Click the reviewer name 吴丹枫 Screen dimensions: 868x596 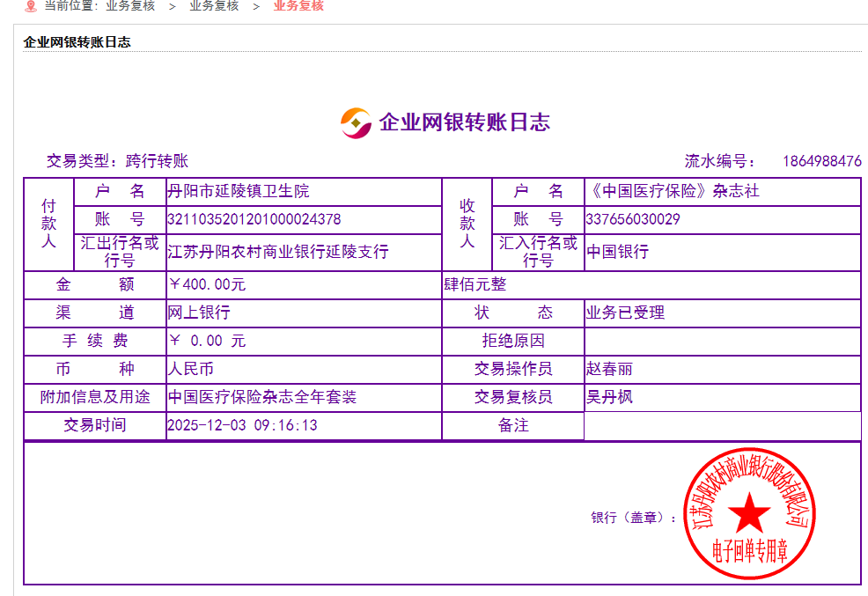609,397
